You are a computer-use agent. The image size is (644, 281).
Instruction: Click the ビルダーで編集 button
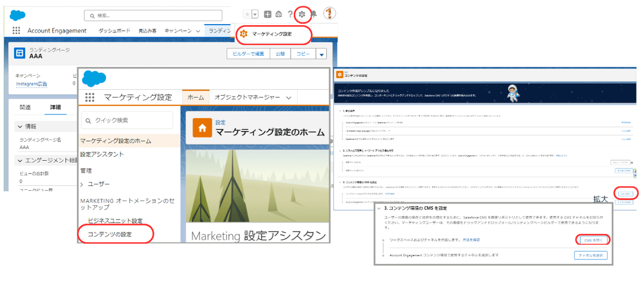tap(248, 54)
